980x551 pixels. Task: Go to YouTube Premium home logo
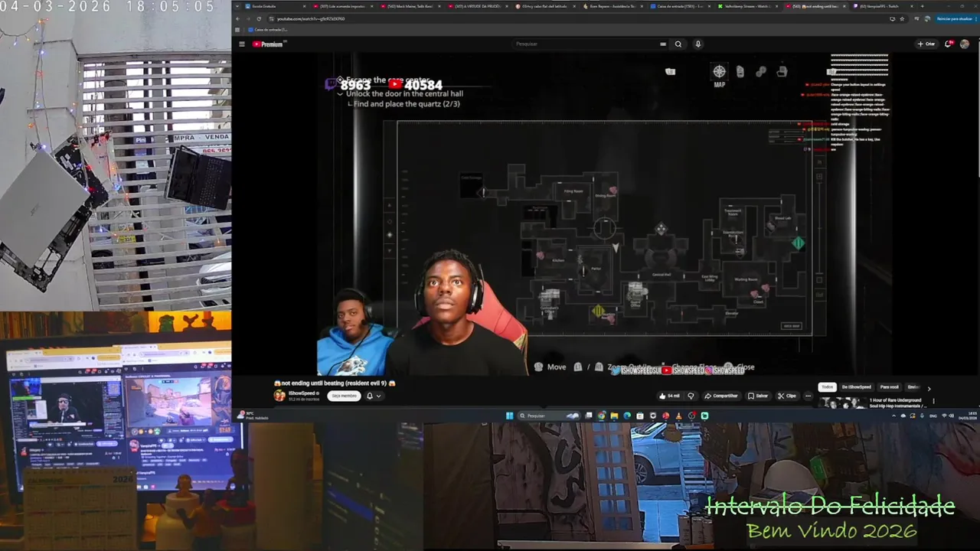point(268,44)
